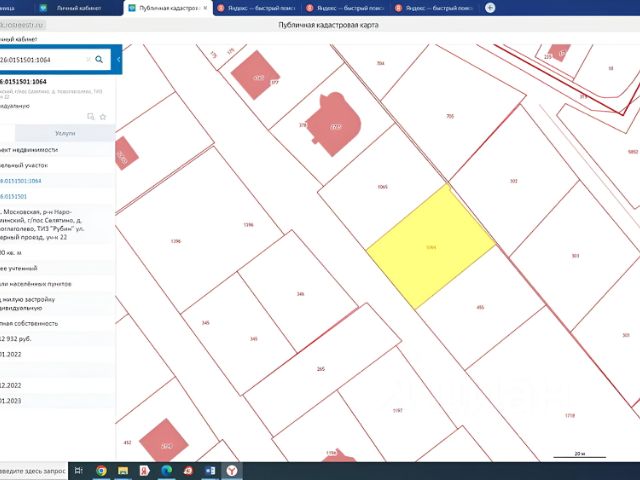This screenshot has width=640, height=480.
Task: Click the find-on-map icon next to the star
Action: (91, 117)
